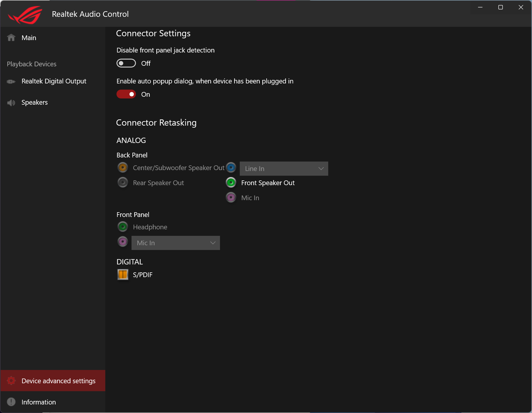Click the S/PDIF digital connector icon
The width and height of the screenshot is (532, 413).
122,274
